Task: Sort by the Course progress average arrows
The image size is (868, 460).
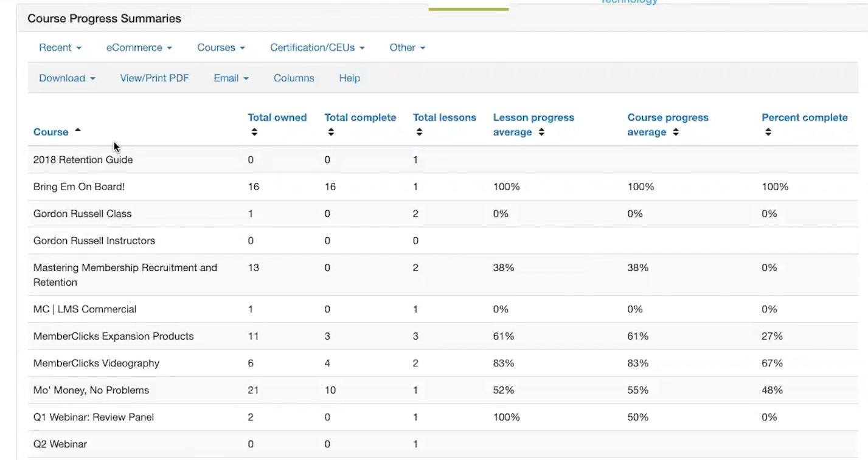Action: 676,132
